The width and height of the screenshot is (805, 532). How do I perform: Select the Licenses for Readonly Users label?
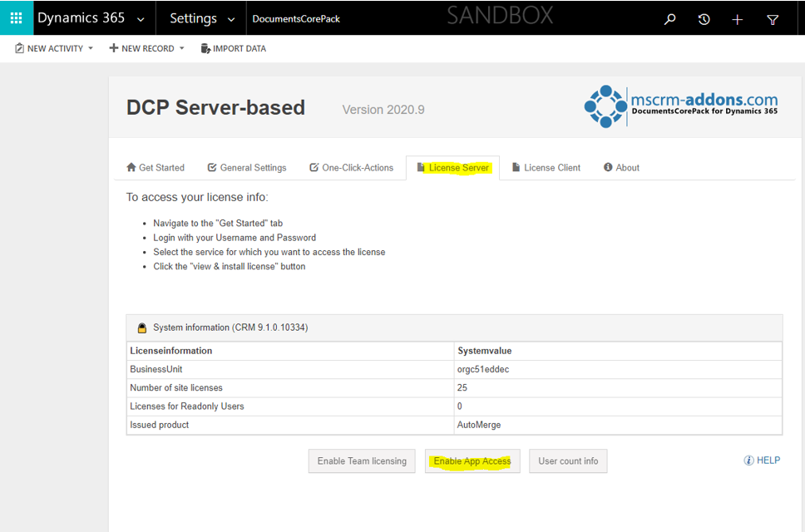tap(187, 406)
